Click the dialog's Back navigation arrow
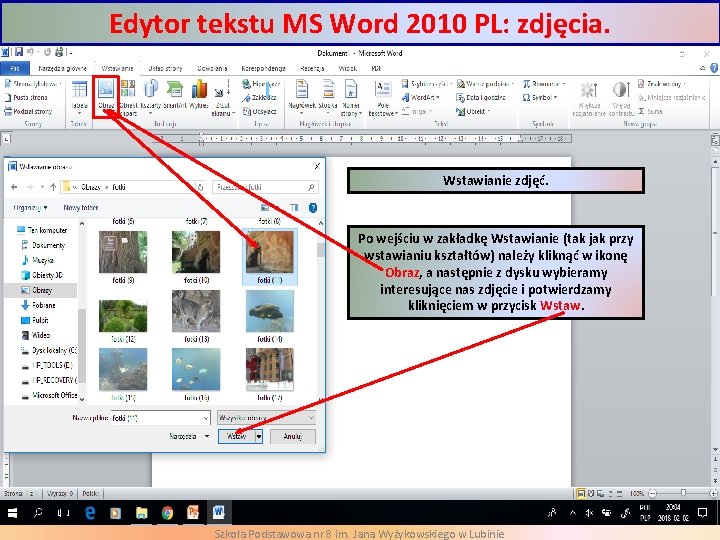The image size is (720, 540). tap(14, 187)
